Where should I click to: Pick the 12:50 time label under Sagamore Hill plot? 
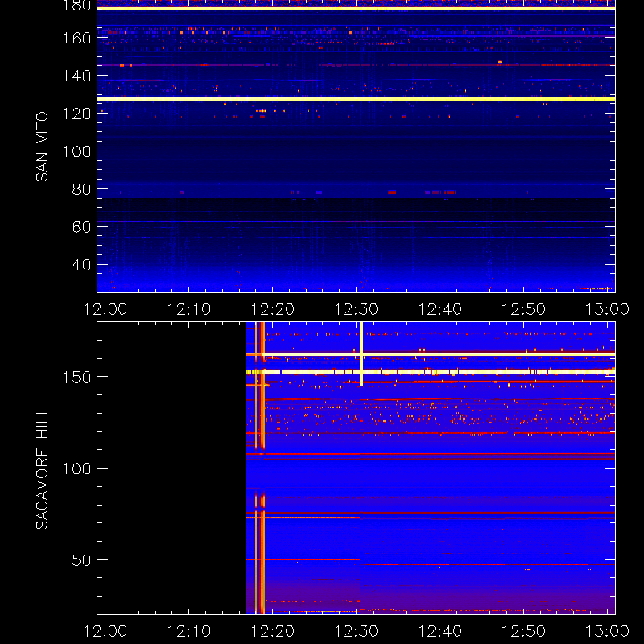(524, 631)
